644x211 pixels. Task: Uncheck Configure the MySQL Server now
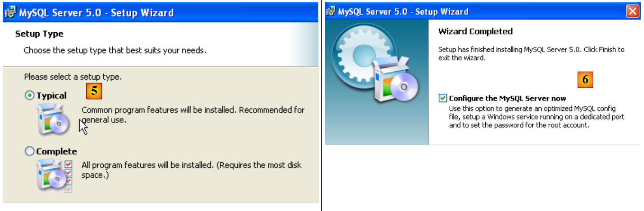pyautogui.click(x=443, y=98)
